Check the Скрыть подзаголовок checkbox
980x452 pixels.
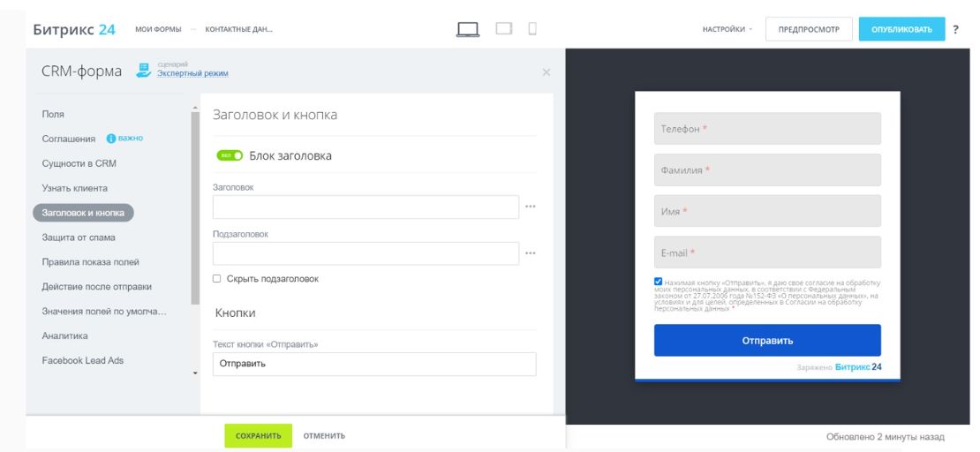[217, 279]
